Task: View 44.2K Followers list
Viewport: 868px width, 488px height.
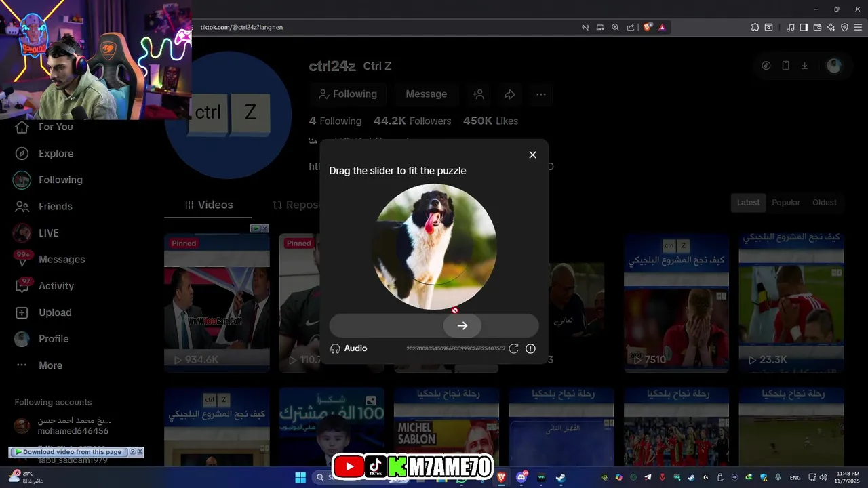Action: 412,121
